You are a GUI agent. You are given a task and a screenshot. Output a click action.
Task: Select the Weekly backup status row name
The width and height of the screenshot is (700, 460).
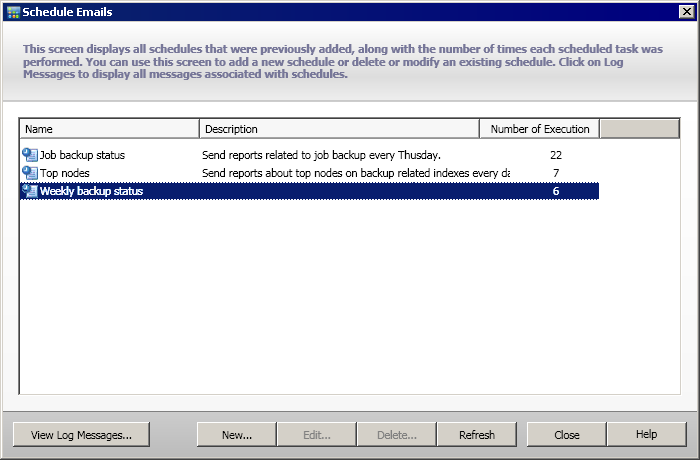click(92, 191)
